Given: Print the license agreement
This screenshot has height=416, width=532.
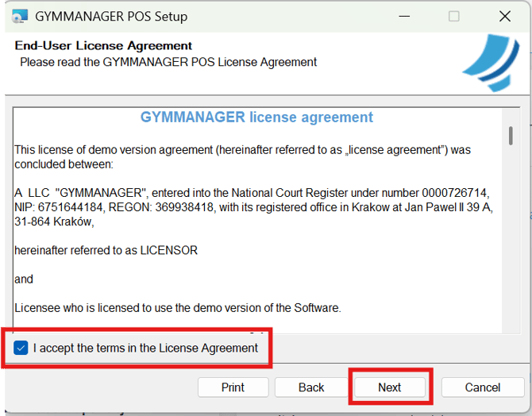Looking at the screenshot, I should pos(233,387).
